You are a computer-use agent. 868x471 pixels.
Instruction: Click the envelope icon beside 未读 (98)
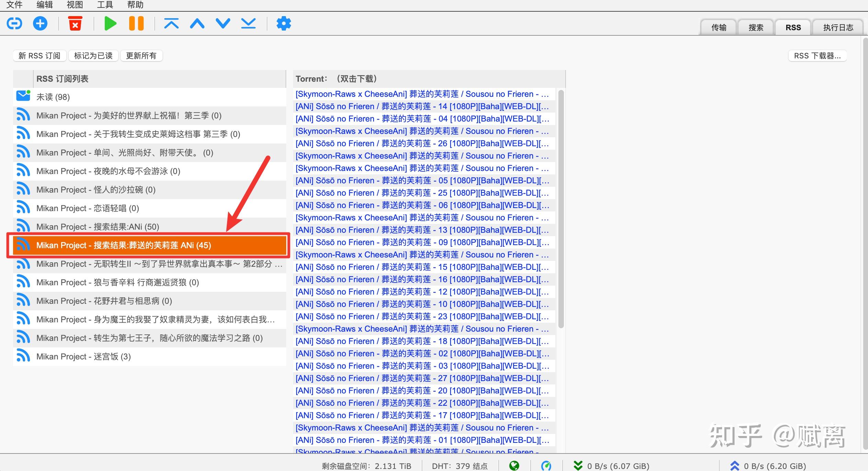(23, 96)
